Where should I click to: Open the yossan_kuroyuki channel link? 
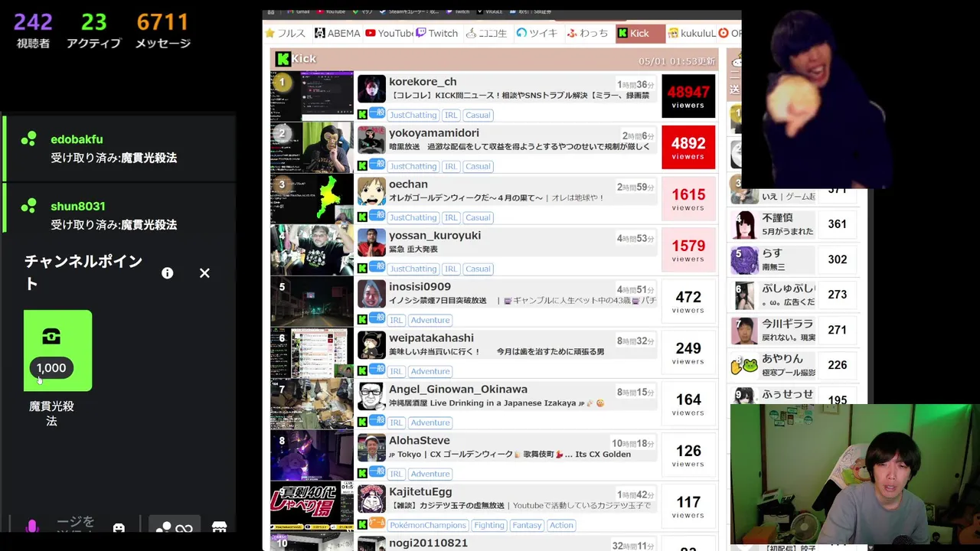click(435, 236)
